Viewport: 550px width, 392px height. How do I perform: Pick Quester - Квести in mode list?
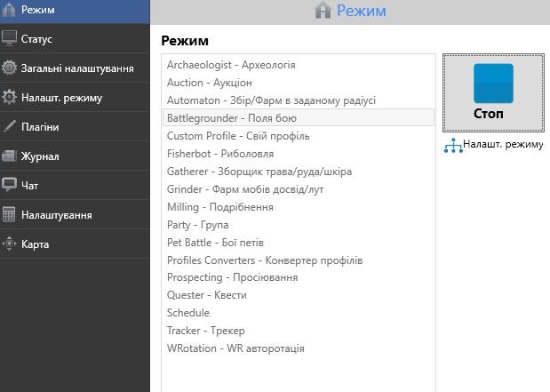(206, 295)
